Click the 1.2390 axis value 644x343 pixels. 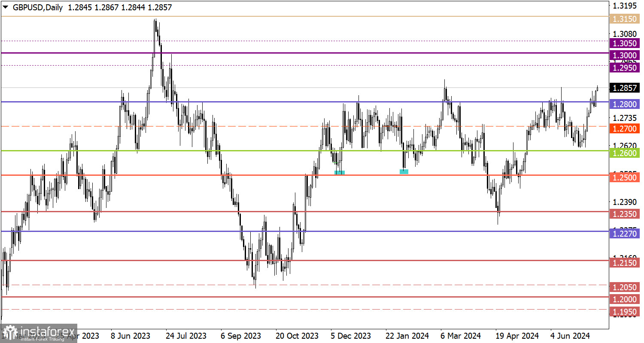tap(624, 202)
